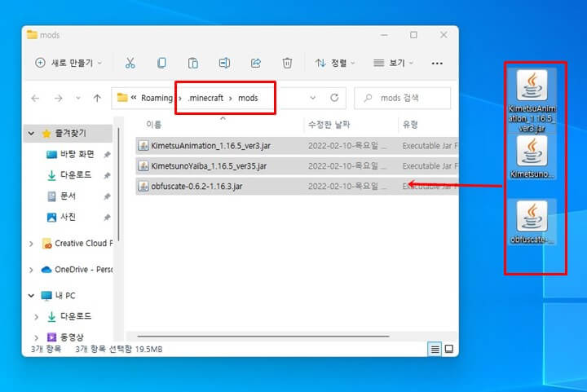Viewport: 587px width, 392px height.
Task: Click Roaming in the address path
Action: click(157, 98)
